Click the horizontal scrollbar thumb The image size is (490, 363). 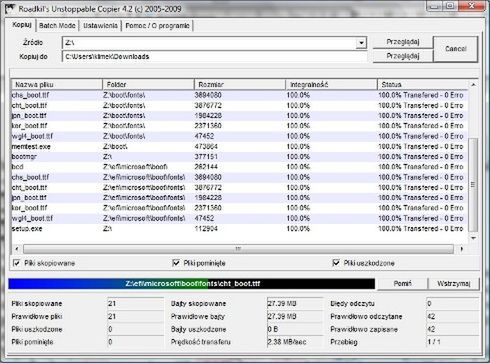click(x=238, y=249)
